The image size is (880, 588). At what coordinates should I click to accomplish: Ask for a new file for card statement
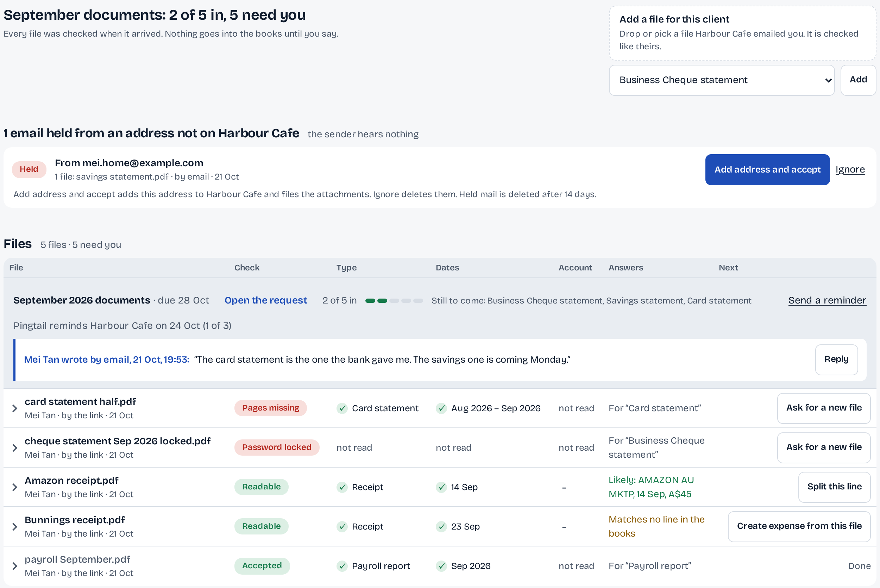click(824, 408)
